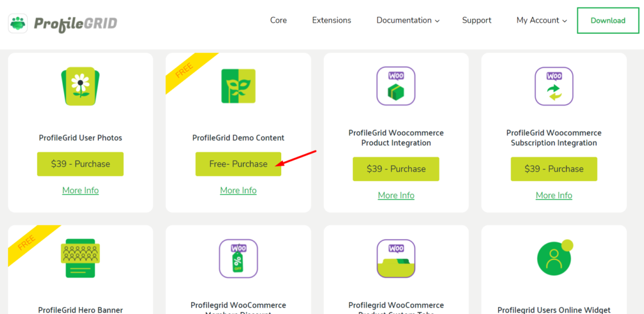Click the Users Online Widget green icon

(x=553, y=258)
